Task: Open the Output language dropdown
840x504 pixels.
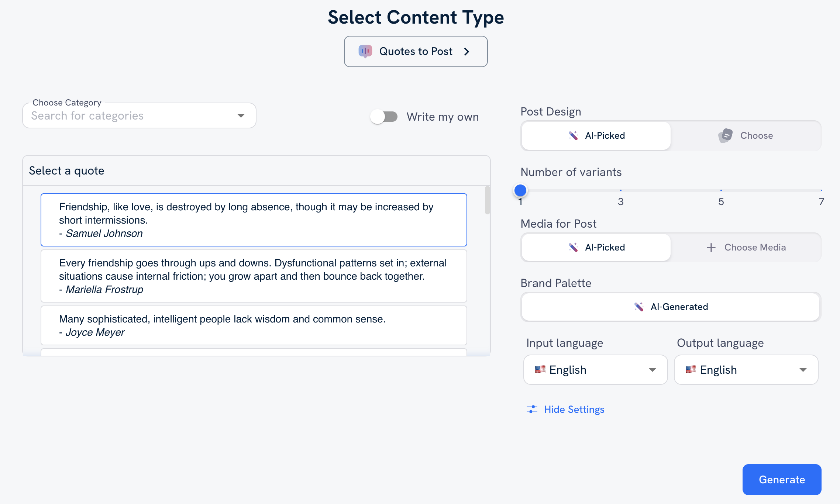Action: [803, 370]
